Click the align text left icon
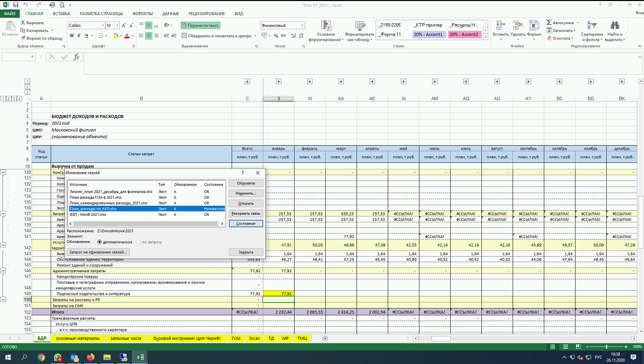The height and width of the screenshot is (364, 644). [x=141, y=36]
